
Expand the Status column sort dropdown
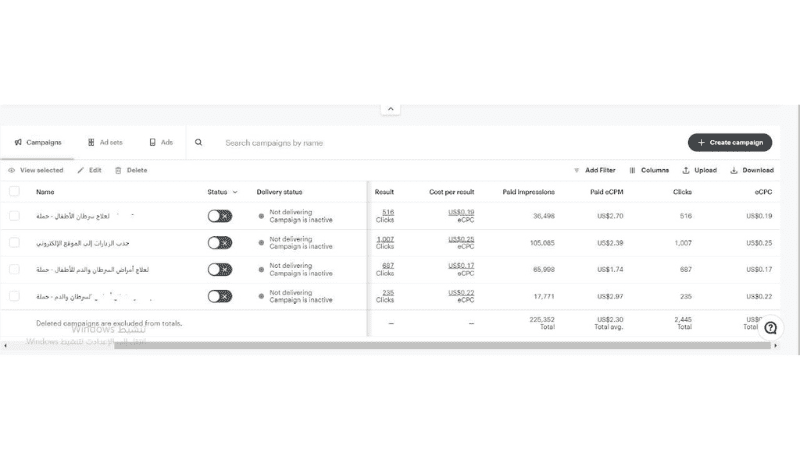click(x=235, y=192)
